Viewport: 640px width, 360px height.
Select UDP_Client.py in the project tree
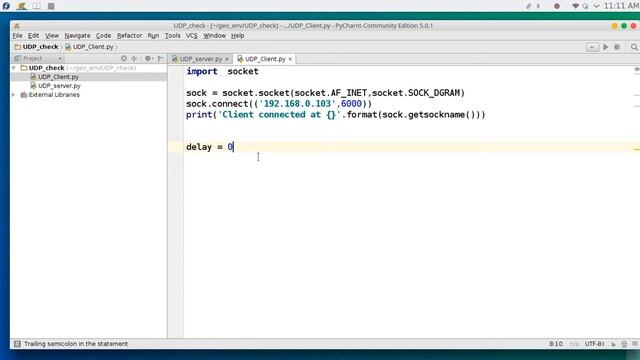tap(58, 77)
